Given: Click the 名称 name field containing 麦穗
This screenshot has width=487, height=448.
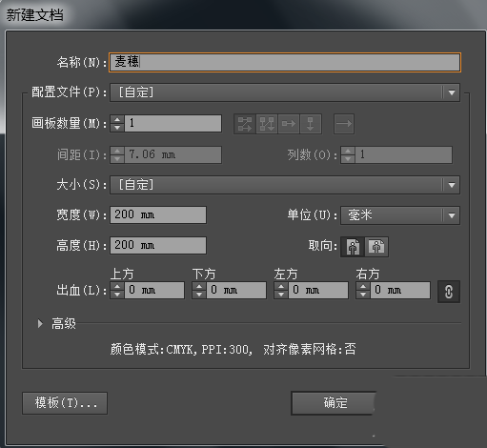Looking at the screenshot, I should coord(285,62).
